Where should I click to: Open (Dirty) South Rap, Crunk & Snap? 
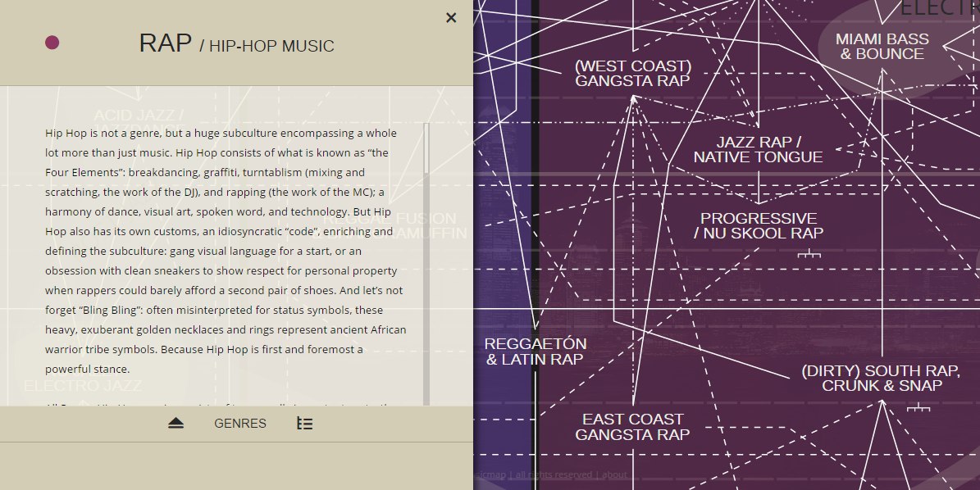[881, 379]
